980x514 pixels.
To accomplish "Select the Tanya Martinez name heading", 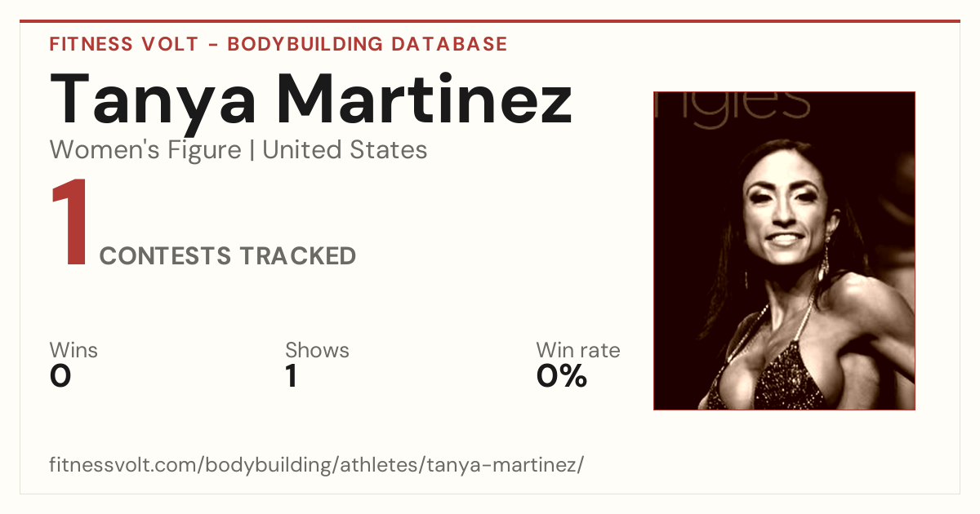I will tap(311, 100).
